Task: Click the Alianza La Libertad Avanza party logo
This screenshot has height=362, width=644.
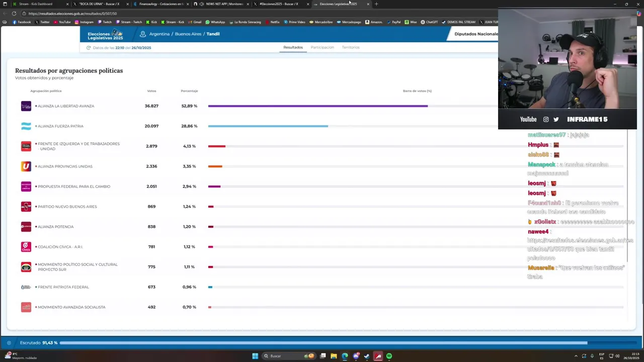Action: 26,106
